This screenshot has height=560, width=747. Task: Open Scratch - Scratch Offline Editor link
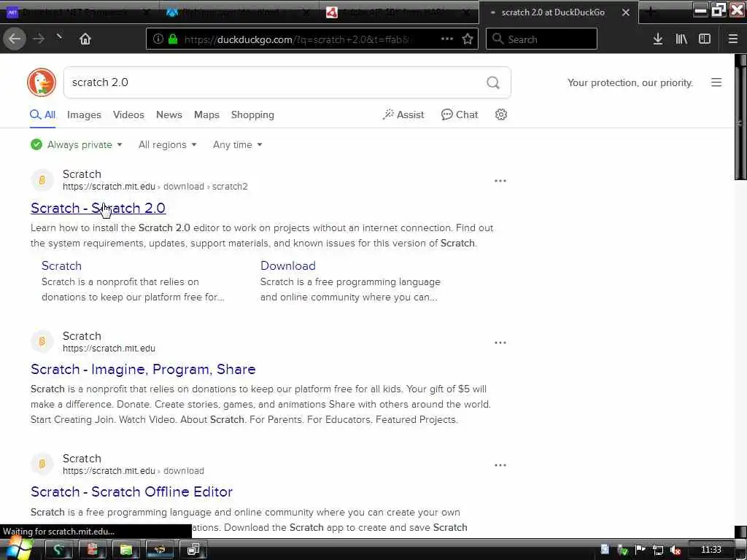click(131, 492)
